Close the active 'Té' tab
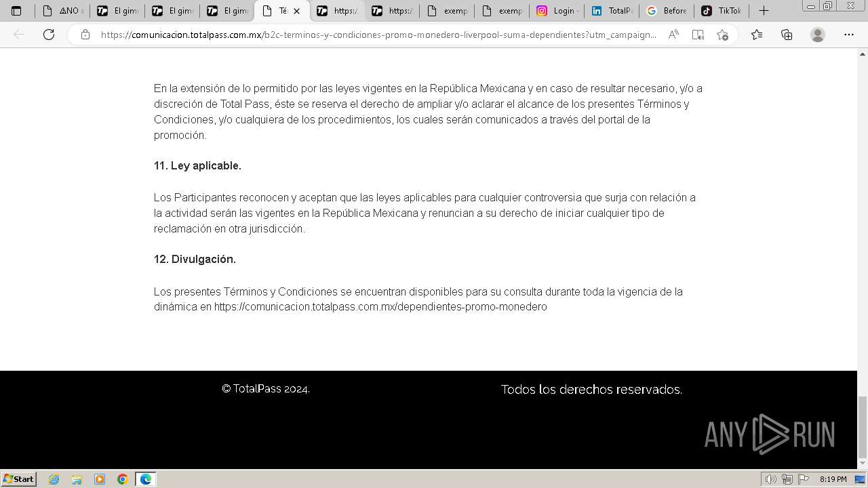868x488 pixels. coord(296,11)
